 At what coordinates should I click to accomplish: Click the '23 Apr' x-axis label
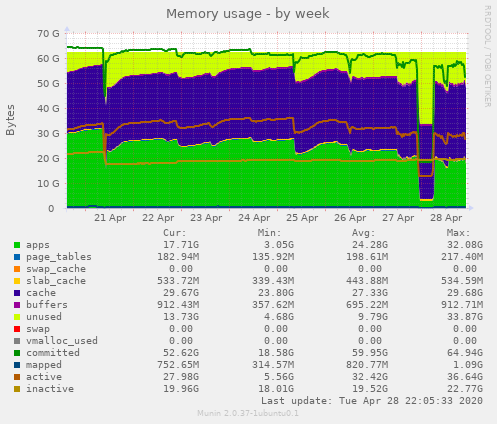206,218
